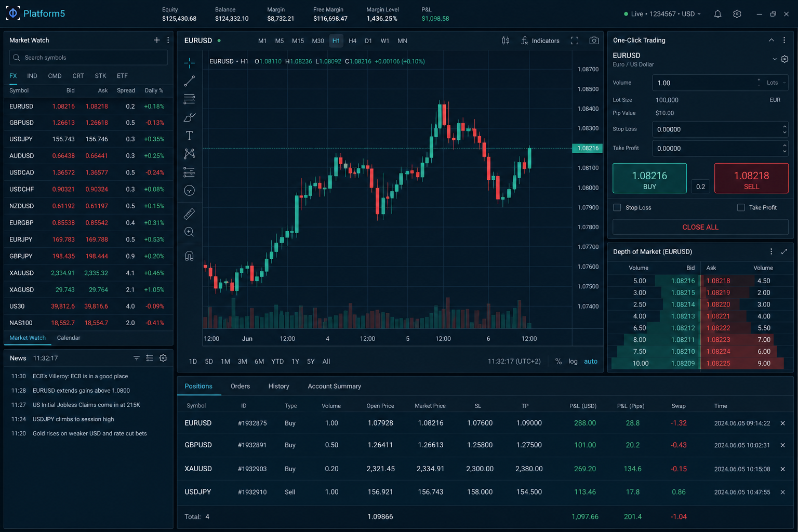Image resolution: width=798 pixels, height=532 pixels.
Task: Switch to the Orders tab
Action: point(240,386)
